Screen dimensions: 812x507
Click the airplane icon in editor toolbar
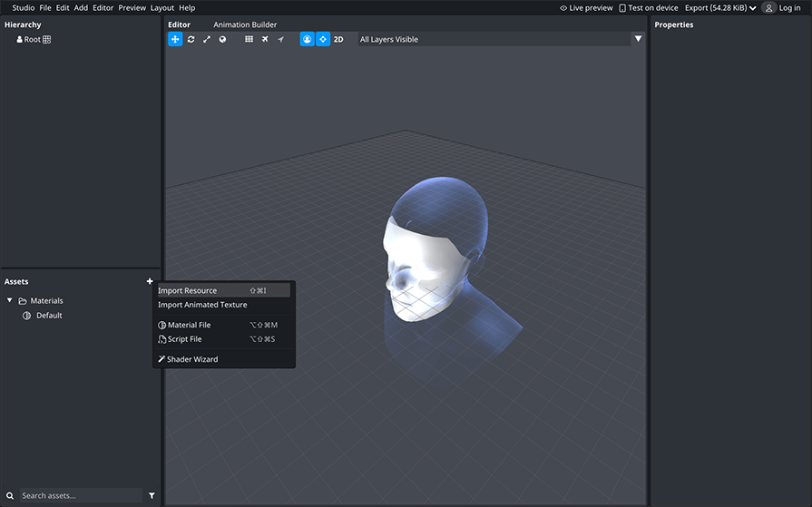[265, 40]
